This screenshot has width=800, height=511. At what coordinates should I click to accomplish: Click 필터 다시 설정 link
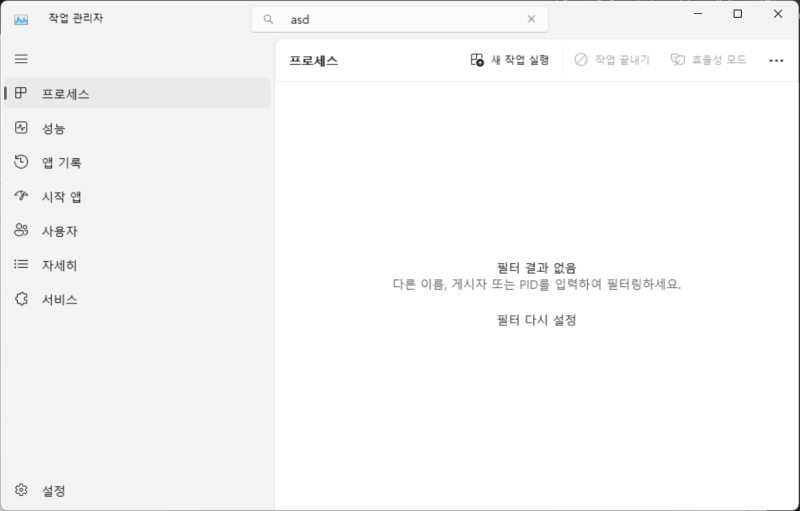(x=537, y=320)
